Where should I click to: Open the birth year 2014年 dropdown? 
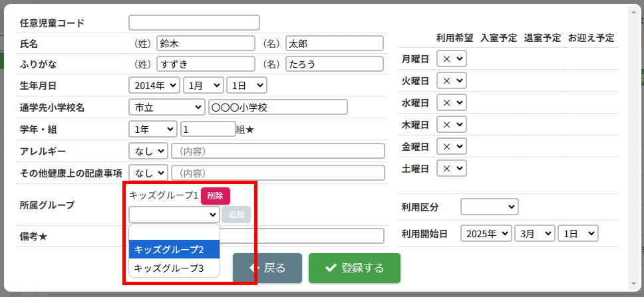(x=154, y=85)
